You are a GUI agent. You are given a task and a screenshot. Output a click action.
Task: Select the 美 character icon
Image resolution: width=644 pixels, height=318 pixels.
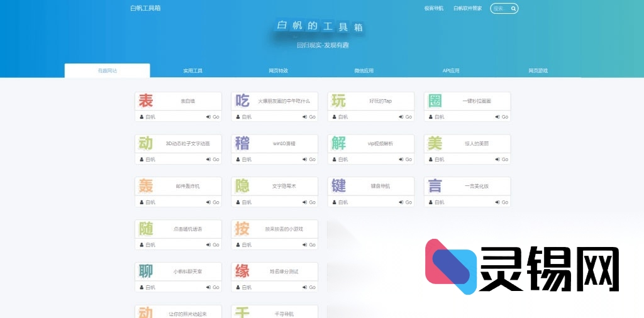pos(435,143)
